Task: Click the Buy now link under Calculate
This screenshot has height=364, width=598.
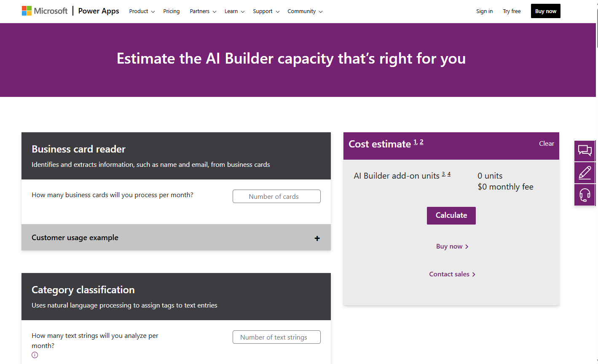Action: pos(452,246)
